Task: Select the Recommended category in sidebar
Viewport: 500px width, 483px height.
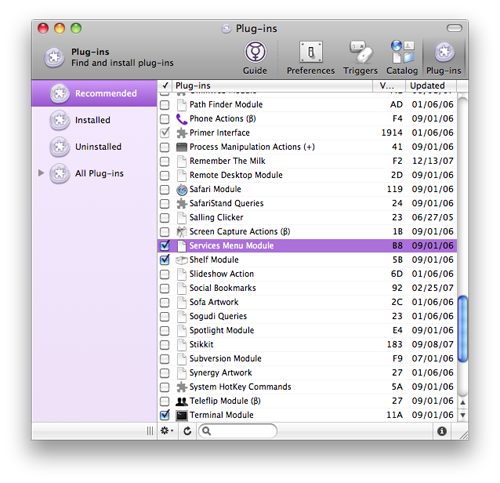Action: [x=94, y=94]
